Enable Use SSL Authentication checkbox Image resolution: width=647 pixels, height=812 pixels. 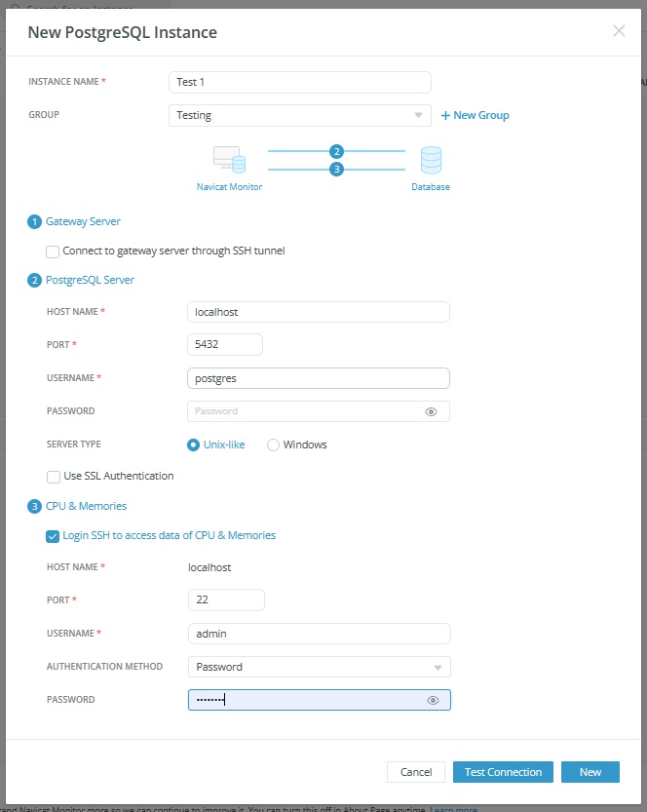point(53,477)
